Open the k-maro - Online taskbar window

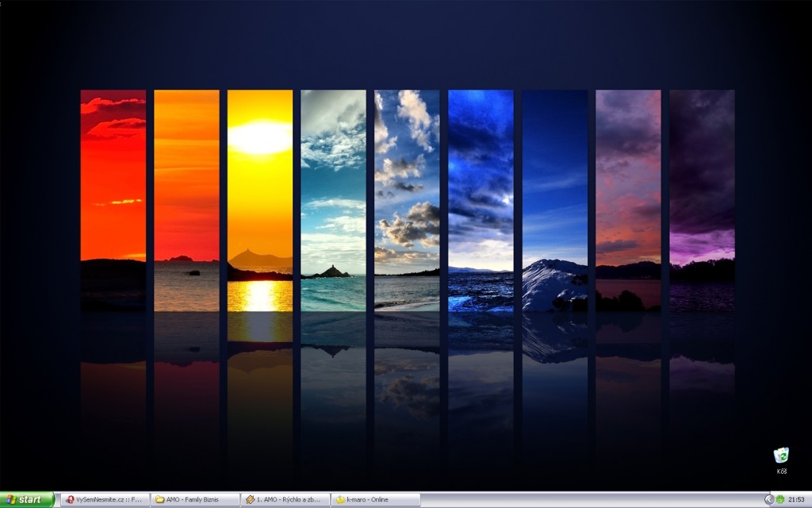click(375, 500)
